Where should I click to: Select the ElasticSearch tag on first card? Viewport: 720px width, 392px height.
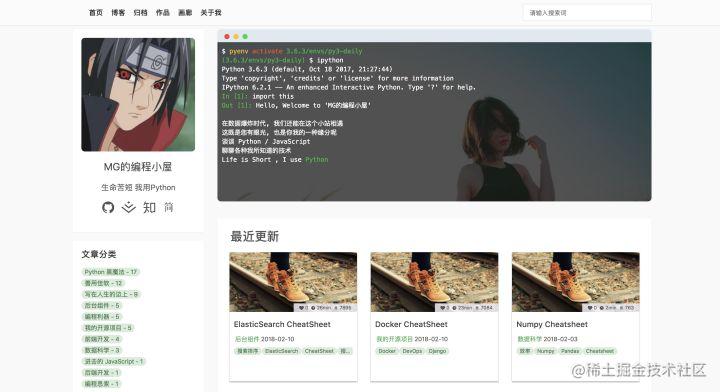(x=281, y=351)
